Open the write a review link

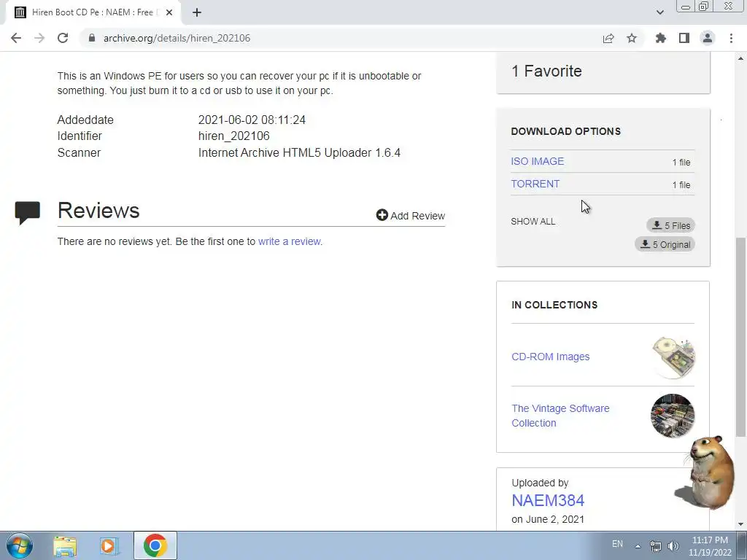pos(289,241)
